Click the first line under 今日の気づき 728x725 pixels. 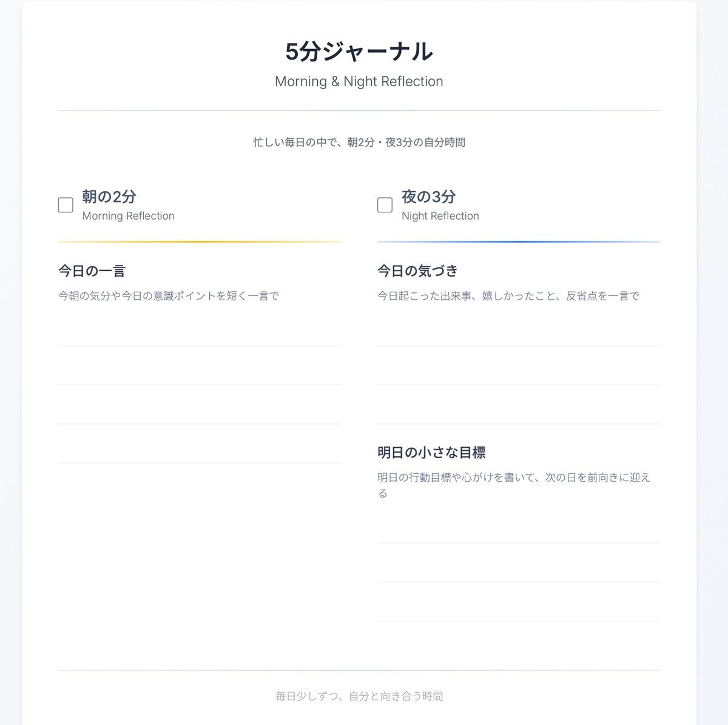coord(519,326)
